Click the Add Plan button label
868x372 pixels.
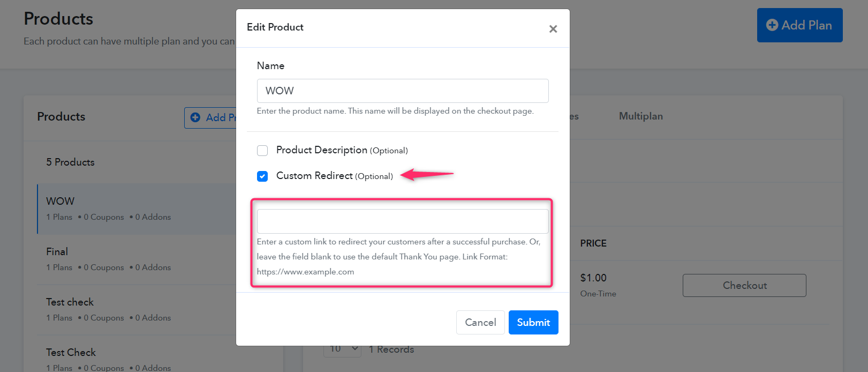pos(806,25)
